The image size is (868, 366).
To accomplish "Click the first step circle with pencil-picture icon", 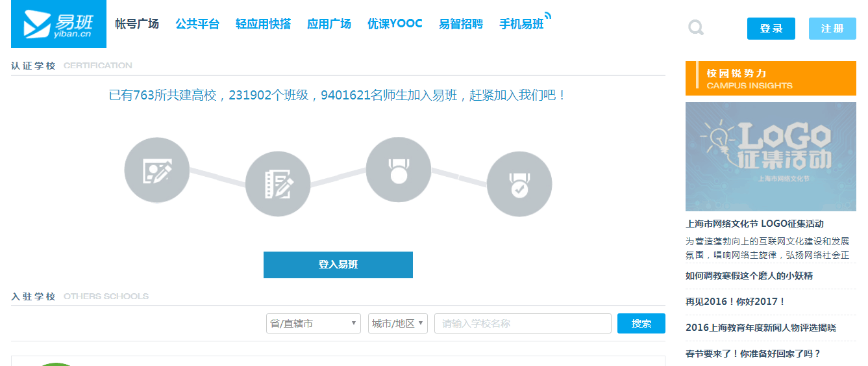I will coord(156,170).
